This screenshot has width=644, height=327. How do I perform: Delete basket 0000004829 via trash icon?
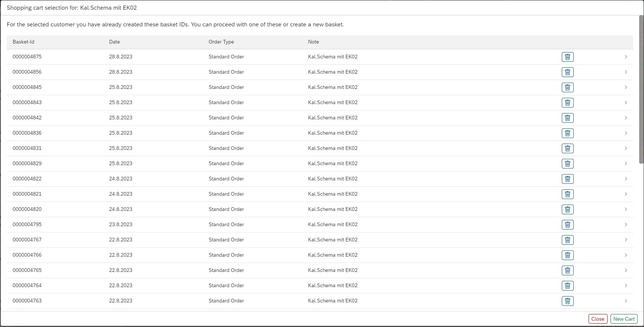coord(567,164)
